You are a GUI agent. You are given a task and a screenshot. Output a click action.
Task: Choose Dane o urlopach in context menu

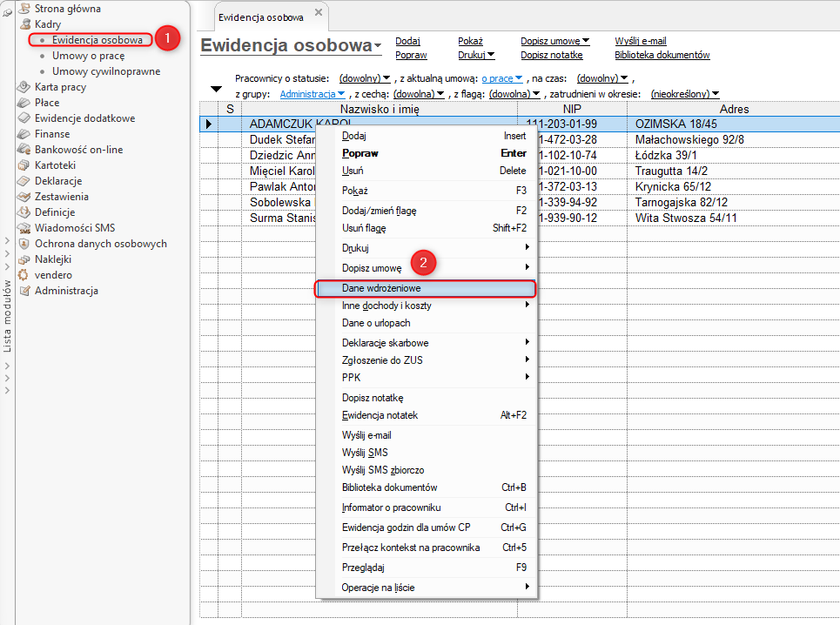(376, 323)
